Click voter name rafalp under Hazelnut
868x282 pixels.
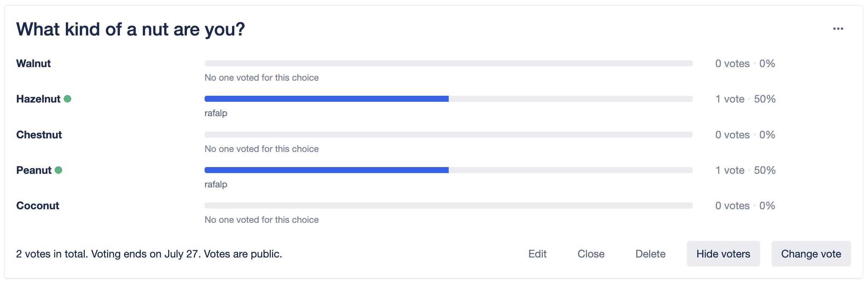[x=216, y=113]
